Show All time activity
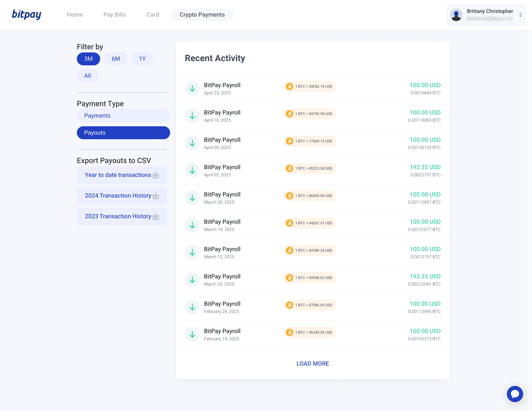532x411 pixels. (x=87, y=76)
